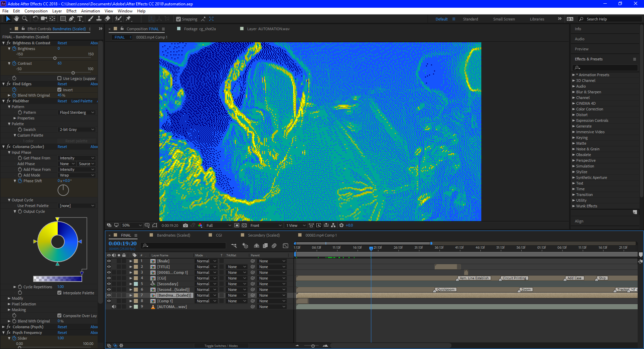Click Load Palette link for PixDither
644x349 pixels.
coord(82,101)
